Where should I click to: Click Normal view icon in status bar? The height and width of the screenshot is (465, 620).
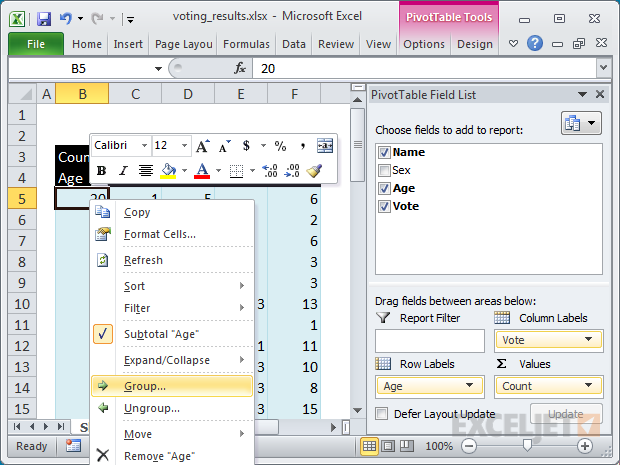click(x=369, y=446)
